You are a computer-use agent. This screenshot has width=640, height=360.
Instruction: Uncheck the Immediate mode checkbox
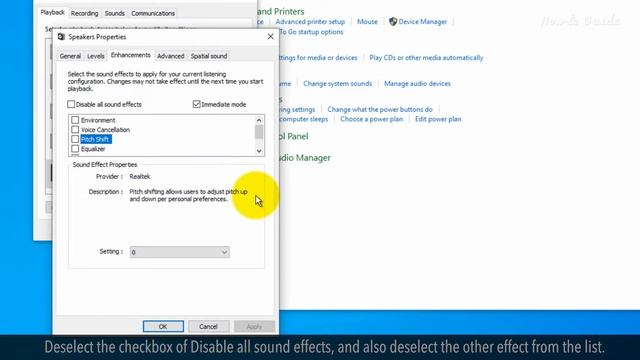(x=196, y=104)
